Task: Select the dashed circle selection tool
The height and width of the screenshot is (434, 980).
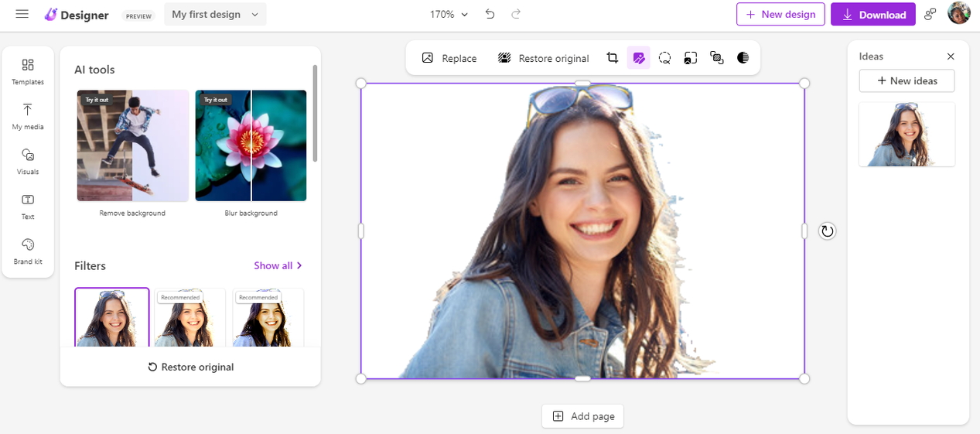Action: pos(664,58)
